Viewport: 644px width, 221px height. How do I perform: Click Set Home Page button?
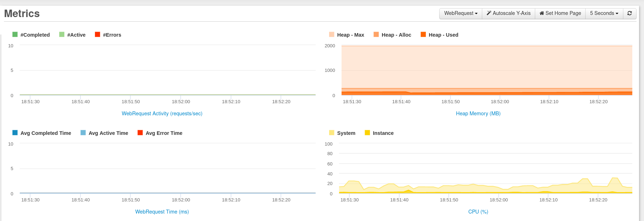click(x=560, y=13)
